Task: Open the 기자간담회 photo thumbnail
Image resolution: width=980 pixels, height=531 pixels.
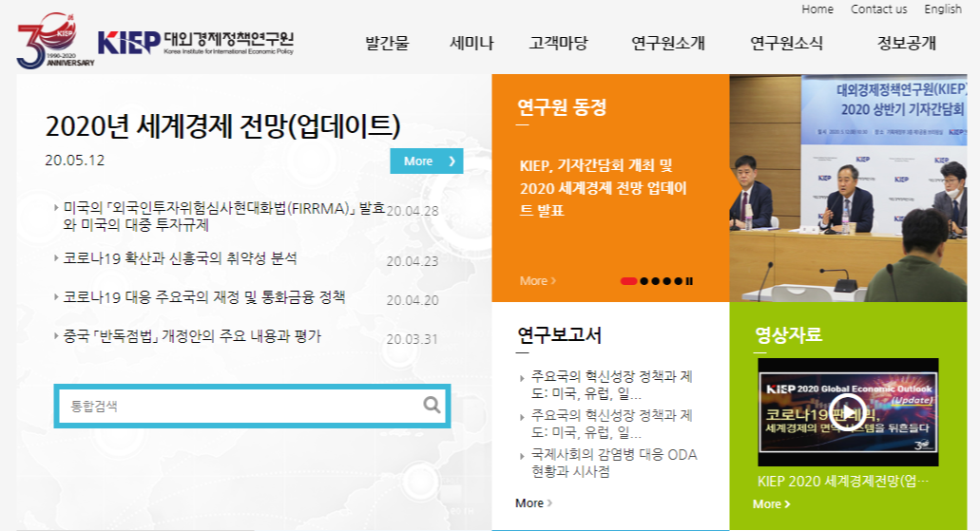Action: [848, 188]
